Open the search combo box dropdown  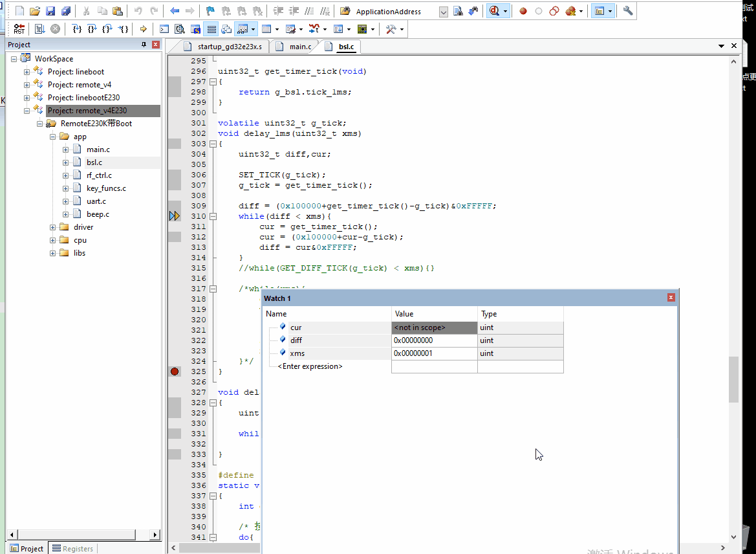tap(444, 12)
